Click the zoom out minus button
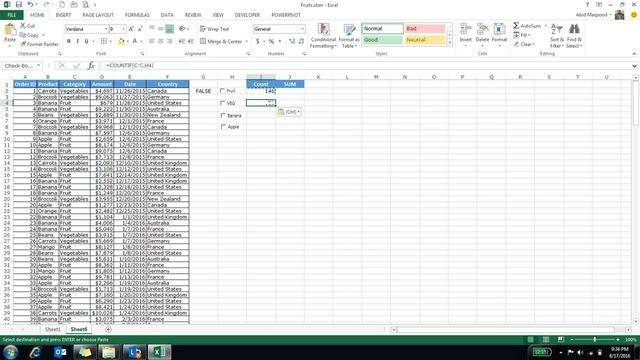Image resolution: width=640 pixels, height=360 pixels. 572,340
